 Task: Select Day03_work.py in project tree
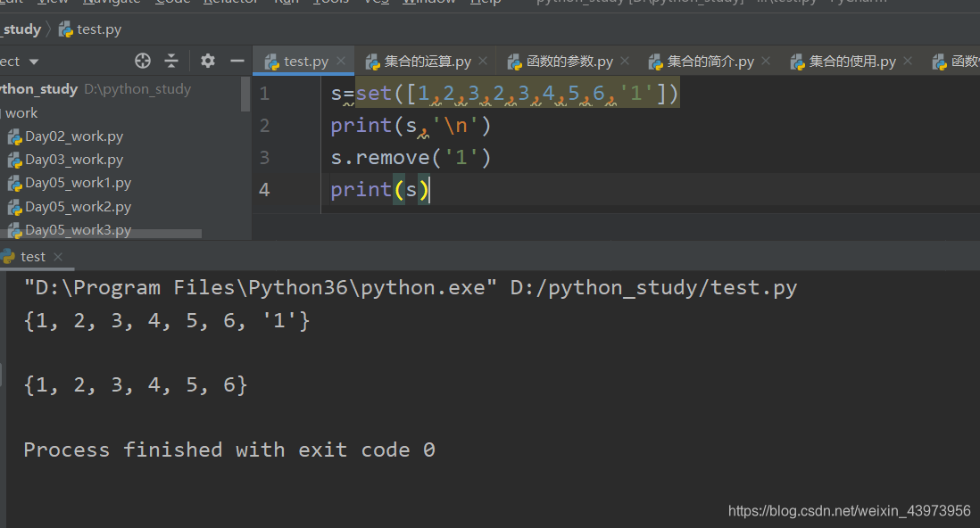74,160
